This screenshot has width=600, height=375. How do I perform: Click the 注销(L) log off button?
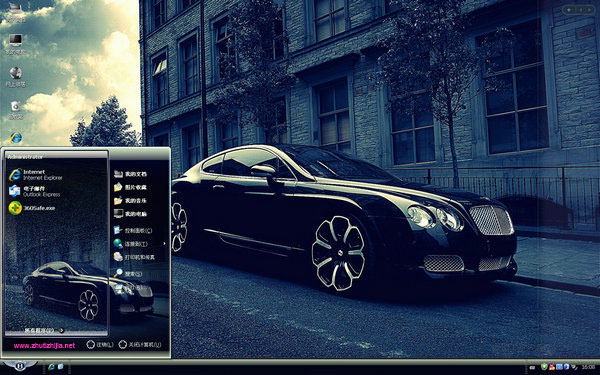100,345
